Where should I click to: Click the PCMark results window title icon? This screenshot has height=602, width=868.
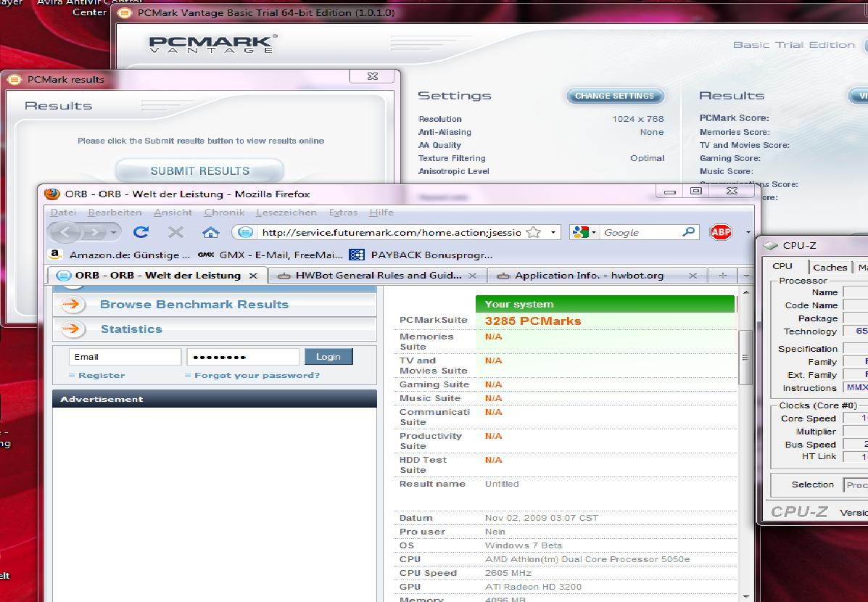[x=15, y=79]
